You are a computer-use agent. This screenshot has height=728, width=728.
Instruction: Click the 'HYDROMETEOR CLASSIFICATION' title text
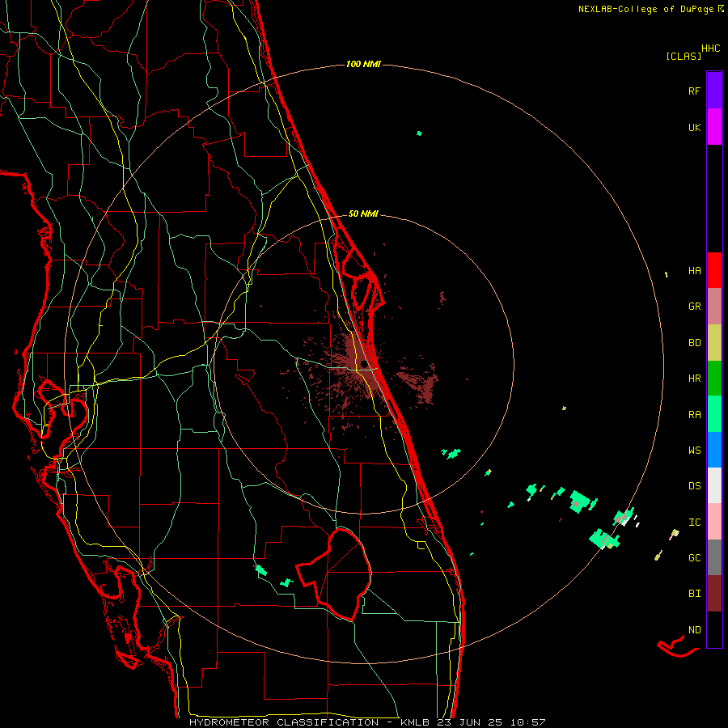[x=284, y=722]
